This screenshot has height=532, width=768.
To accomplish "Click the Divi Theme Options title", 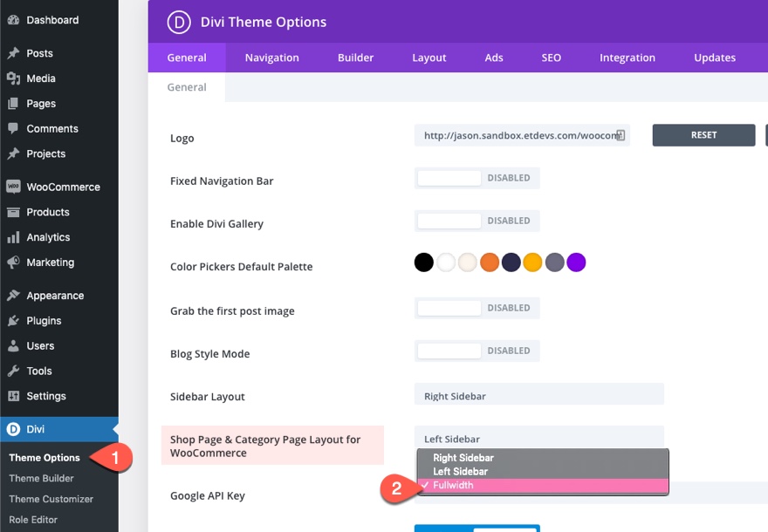I will pyautogui.click(x=264, y=22).
